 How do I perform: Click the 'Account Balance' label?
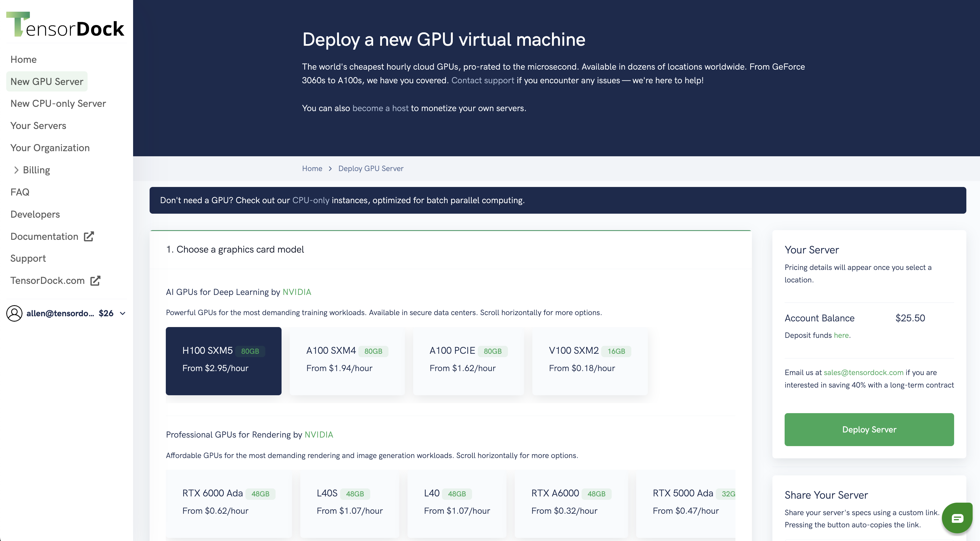click(819, 318)
